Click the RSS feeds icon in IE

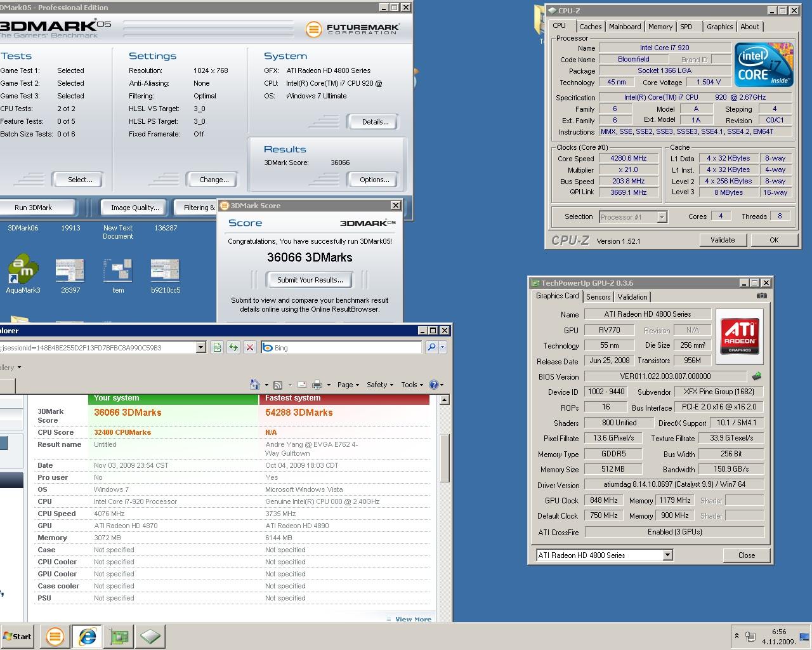(x=278, y=385)
